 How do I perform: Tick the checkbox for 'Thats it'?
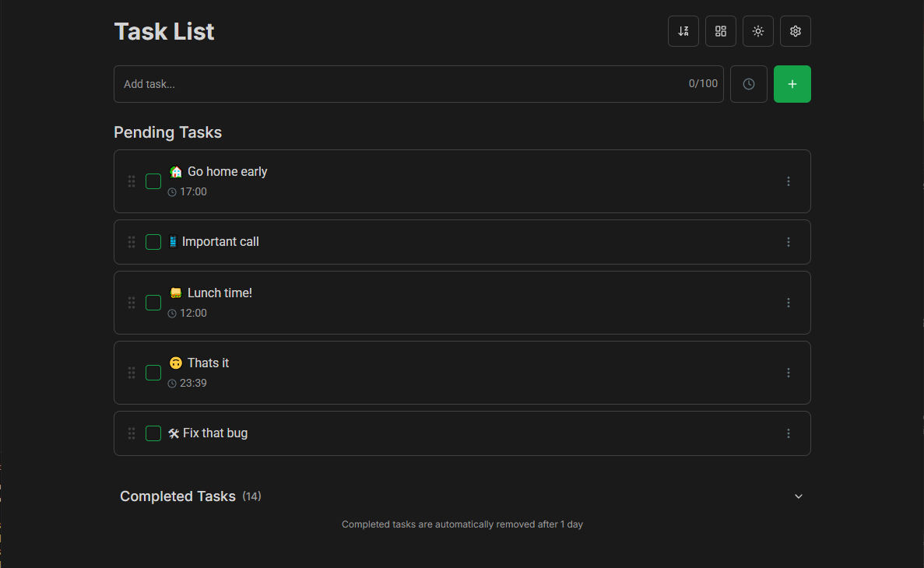coord(153,373)
